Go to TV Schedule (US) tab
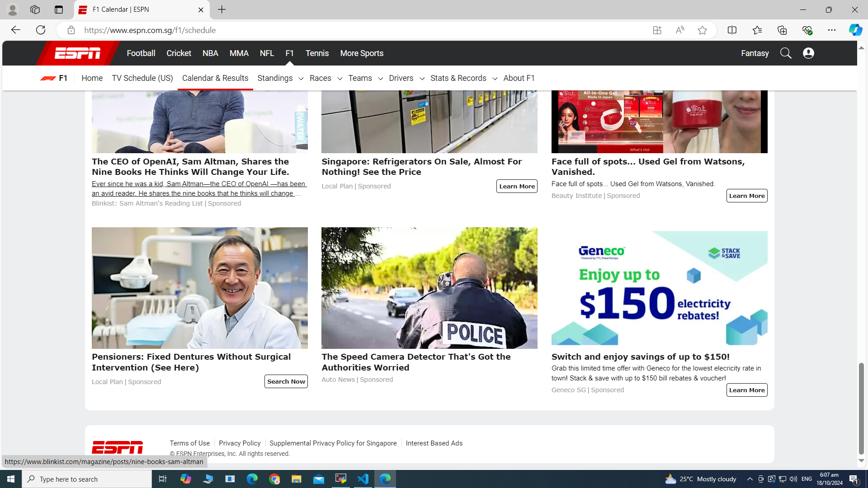 (142, 78)
